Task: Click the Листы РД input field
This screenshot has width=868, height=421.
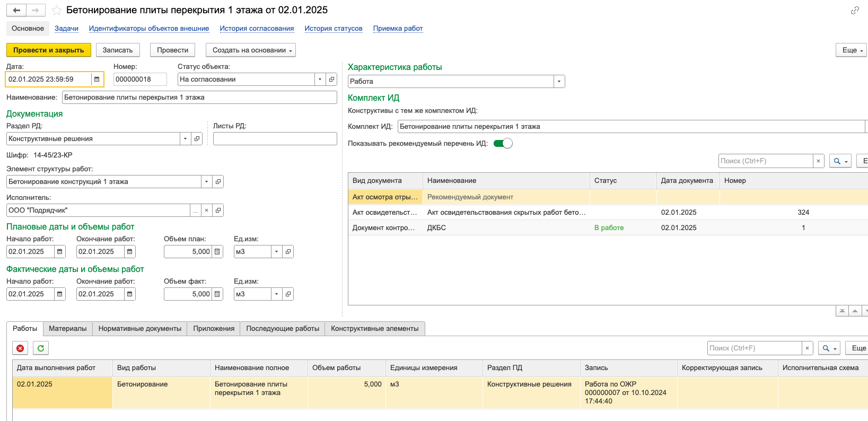Action: click(275, 139)
